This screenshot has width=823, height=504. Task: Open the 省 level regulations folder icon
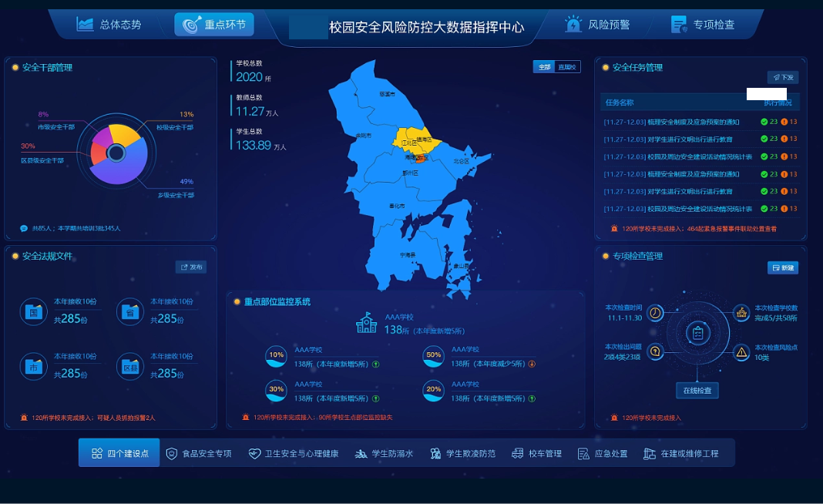pyautogui.click(x=130, y=311)
